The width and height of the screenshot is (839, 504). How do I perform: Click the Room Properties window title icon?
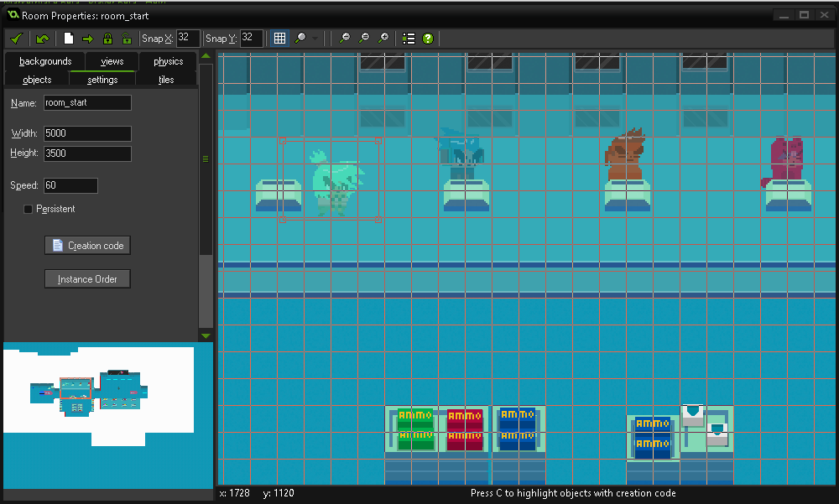pyautogui.click(x=13, y=15)
